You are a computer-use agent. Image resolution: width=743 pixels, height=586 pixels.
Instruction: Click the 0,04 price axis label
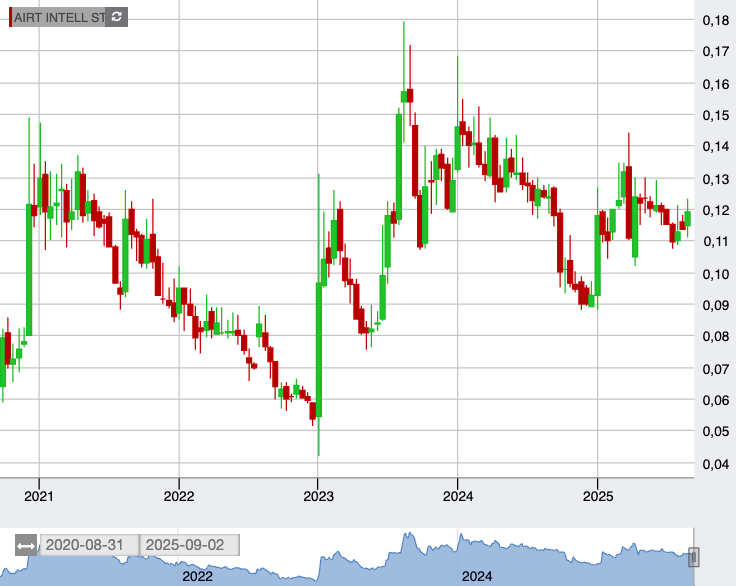pyautogui.click(x=716, y=464)
